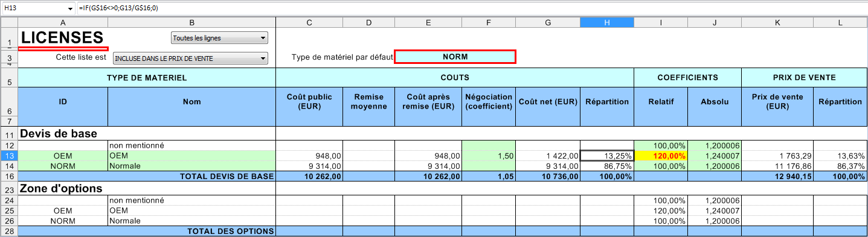The height and width of the screenshot is (237, 868).
Task: Select the 10 736,00 total cell
Action: pos(547,177)
